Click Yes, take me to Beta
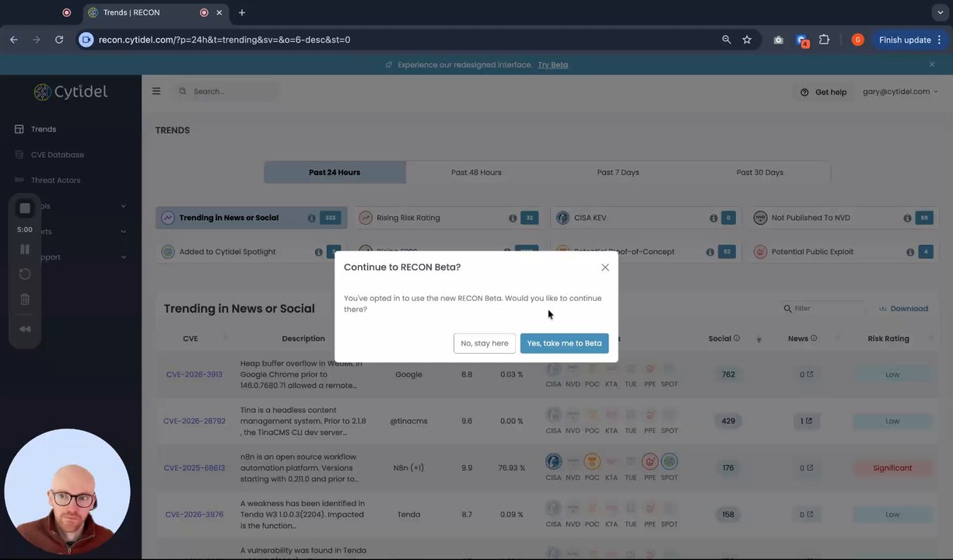Screen dimensions: 953x560 pos(565,343)
